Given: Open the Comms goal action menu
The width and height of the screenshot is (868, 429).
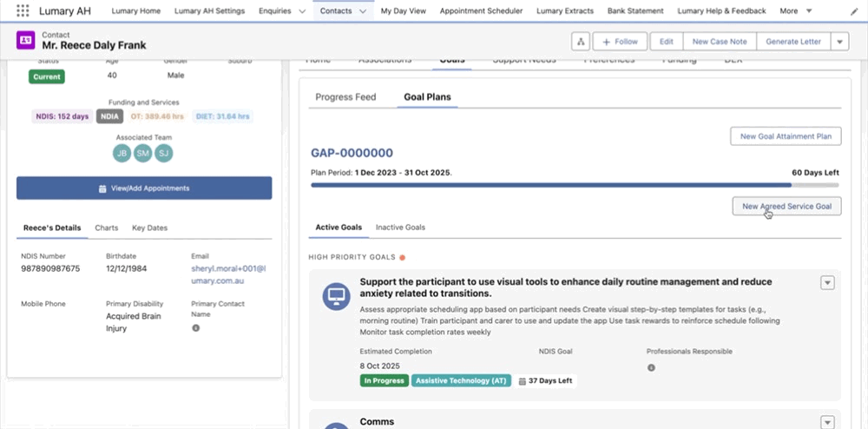Looking at the screenshot, I should 827,422.
